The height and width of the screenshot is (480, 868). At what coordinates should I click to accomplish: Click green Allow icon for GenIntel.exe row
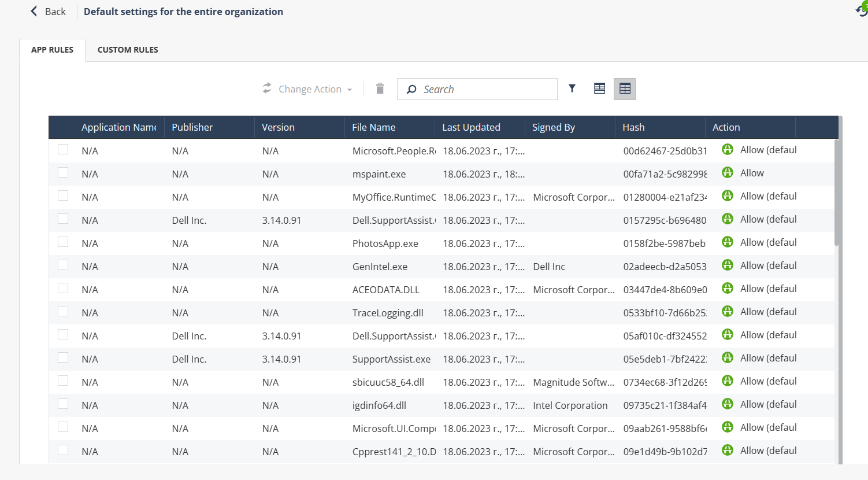pos(728,265)
